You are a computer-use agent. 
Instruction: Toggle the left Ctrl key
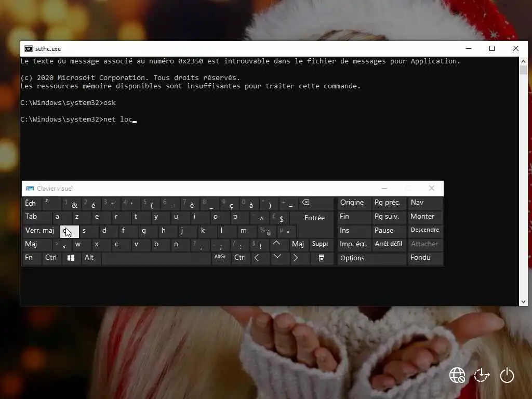pos(51,258)
